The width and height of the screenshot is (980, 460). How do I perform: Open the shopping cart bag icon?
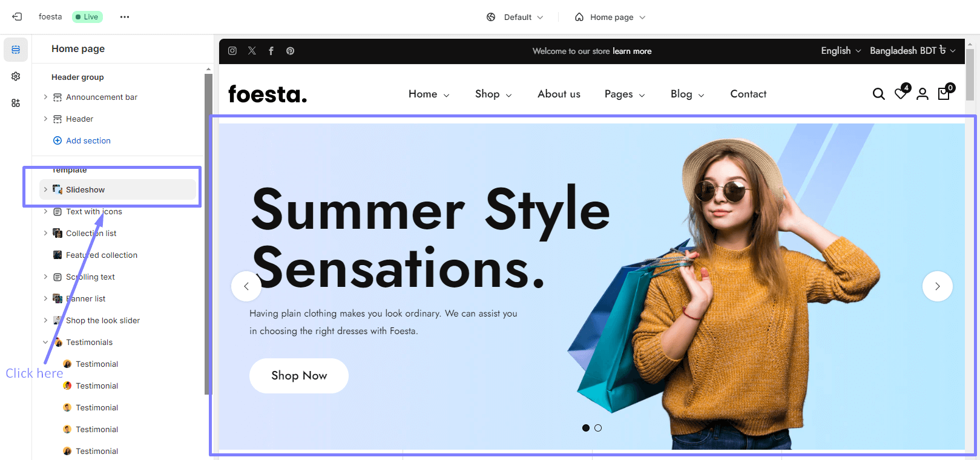pos(944,93)
